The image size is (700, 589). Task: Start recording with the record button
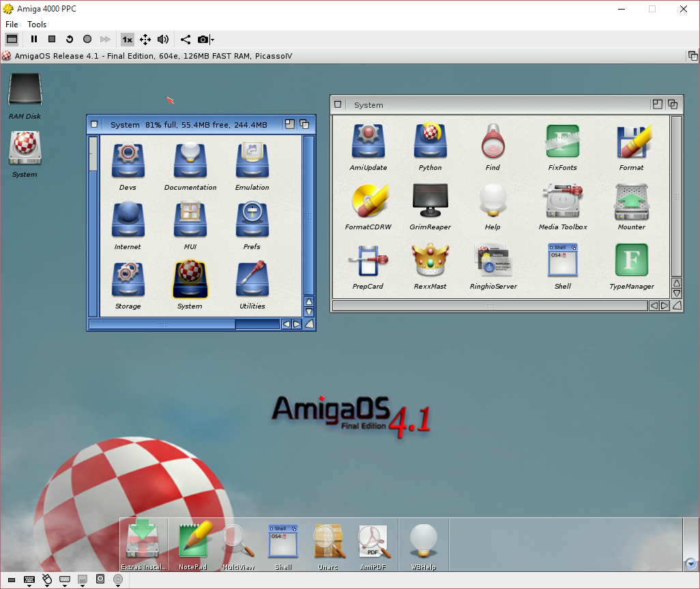pyautogui.click(x=87, y=40)
